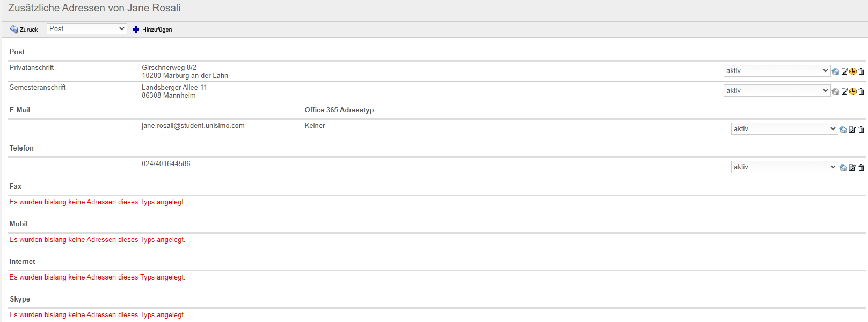868x322 pixels.
Task: Click the Hinzufügen add button
Action: pyautogui.click(x=152, y=30)
